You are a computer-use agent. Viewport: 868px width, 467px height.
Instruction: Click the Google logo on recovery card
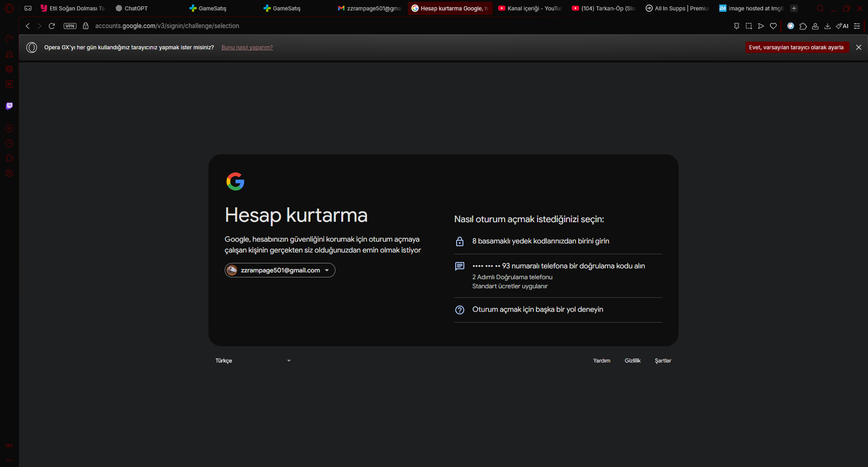pos(235,181)
